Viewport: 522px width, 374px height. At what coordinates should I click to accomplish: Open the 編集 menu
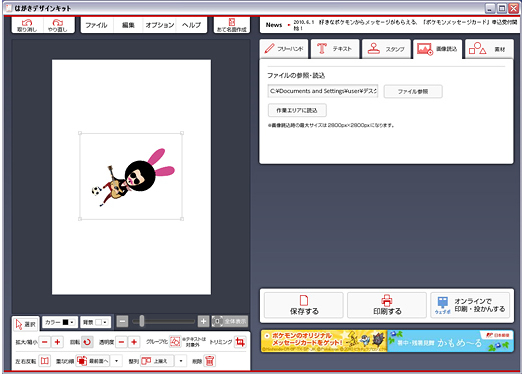(128, 25)
